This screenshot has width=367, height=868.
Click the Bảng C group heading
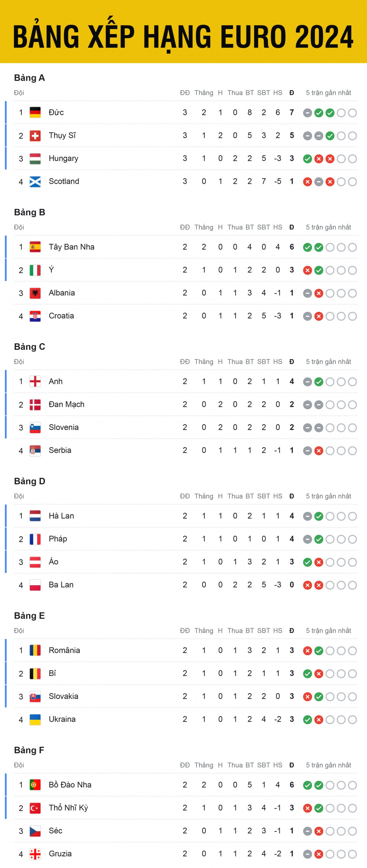pyautogui.click(x=29, y=347)
